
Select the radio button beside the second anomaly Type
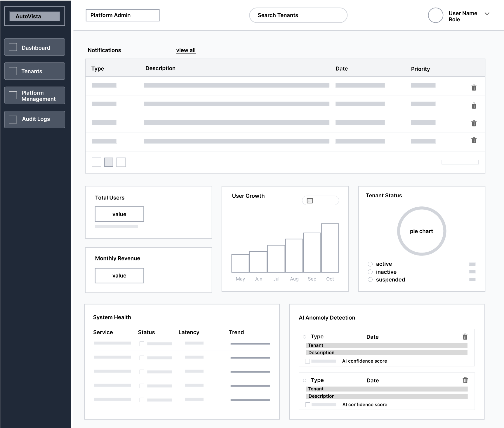pos(305,380)
